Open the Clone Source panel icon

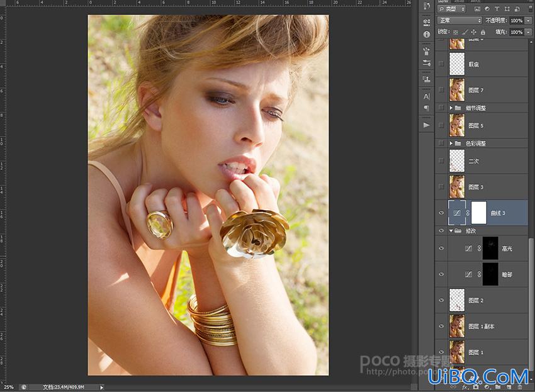point(427,79)
